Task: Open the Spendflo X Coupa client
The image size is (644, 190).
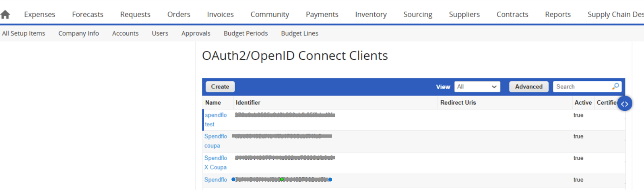Action: [216, 163]
